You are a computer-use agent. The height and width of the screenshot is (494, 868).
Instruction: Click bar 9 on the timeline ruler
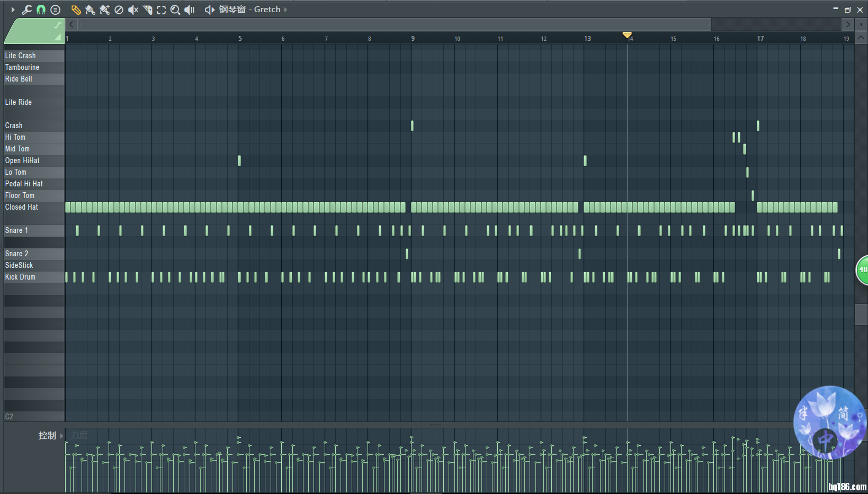413,39
